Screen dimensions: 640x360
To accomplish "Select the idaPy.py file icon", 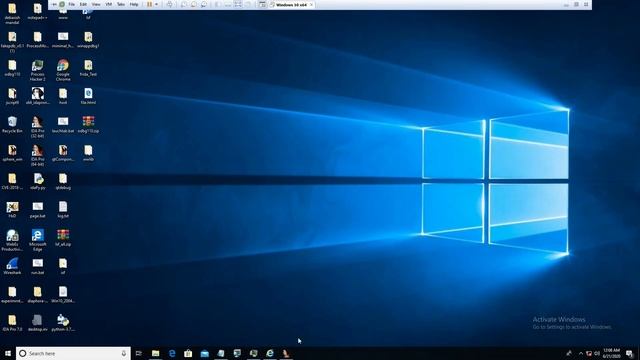I will 38,181.
